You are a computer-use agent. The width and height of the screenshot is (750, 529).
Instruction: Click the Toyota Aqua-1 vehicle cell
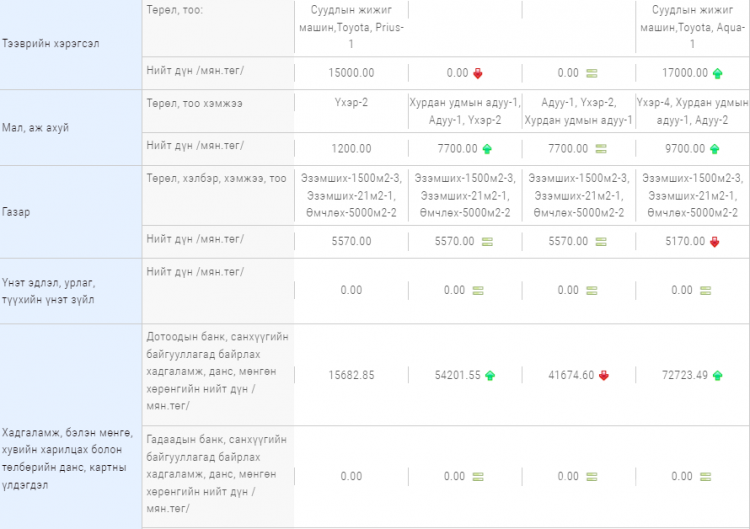692,28
